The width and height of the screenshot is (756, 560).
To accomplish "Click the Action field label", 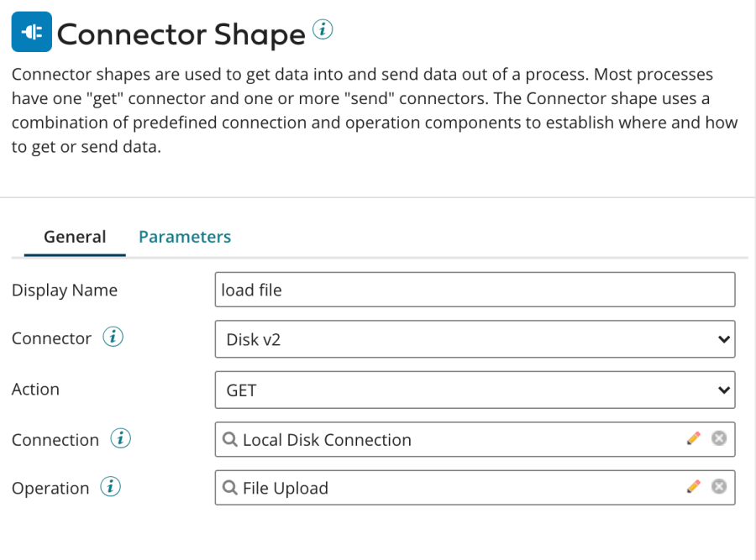I will pyautogui.click(x=35, y=390).
